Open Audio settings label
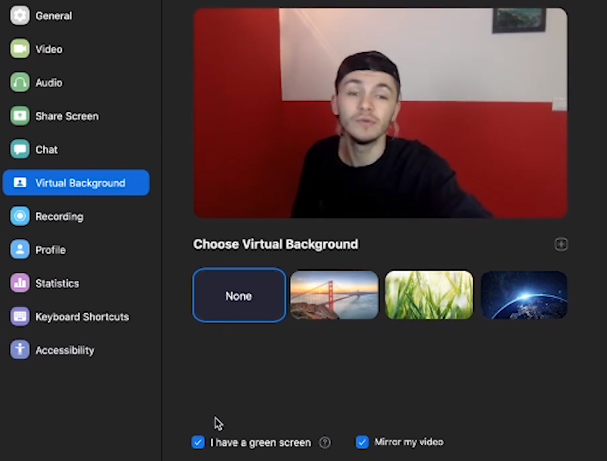Image resolution: width=607 pixels, height=461 pixels. tap(49, 82)
